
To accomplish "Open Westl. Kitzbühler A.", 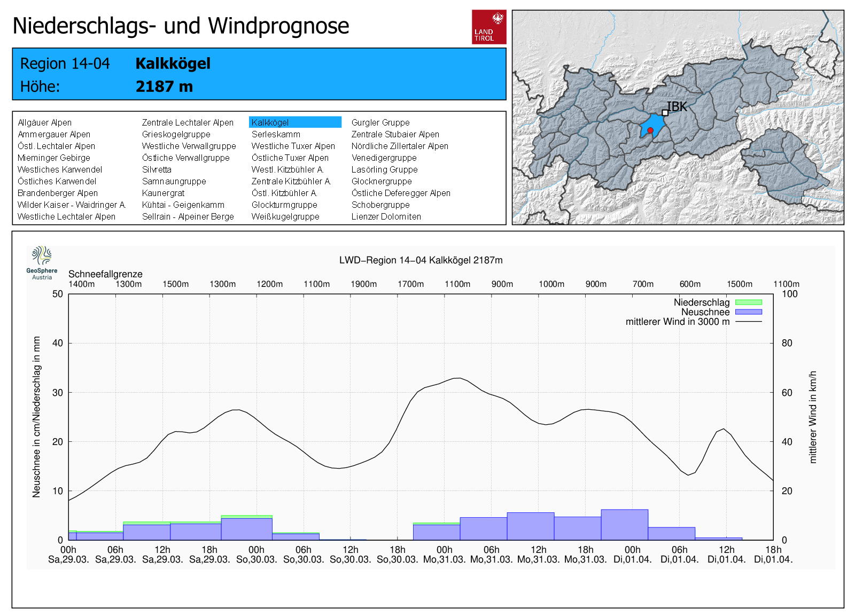I will point(287,169).
